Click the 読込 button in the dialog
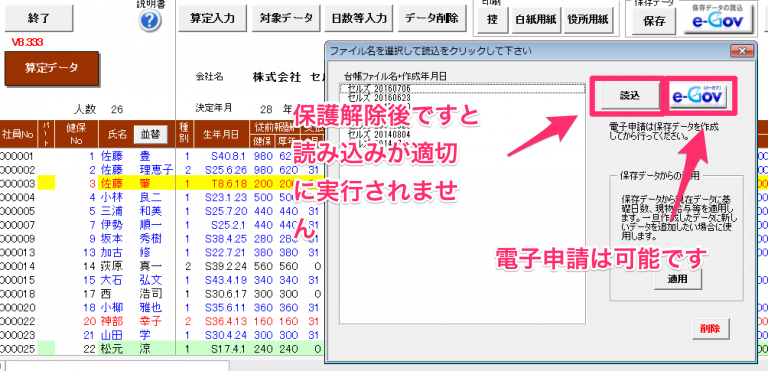 tap(630, 96)
